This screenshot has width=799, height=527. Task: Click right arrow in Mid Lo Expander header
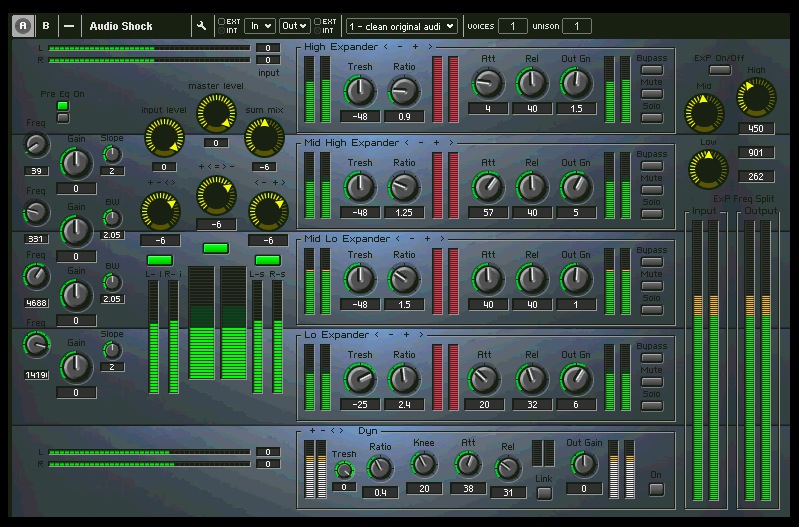[x=442, y=239]
